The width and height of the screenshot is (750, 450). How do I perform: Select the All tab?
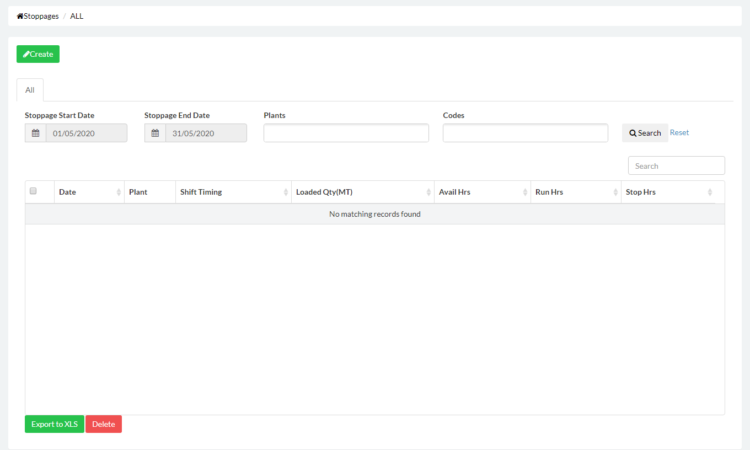pos(30,90)
